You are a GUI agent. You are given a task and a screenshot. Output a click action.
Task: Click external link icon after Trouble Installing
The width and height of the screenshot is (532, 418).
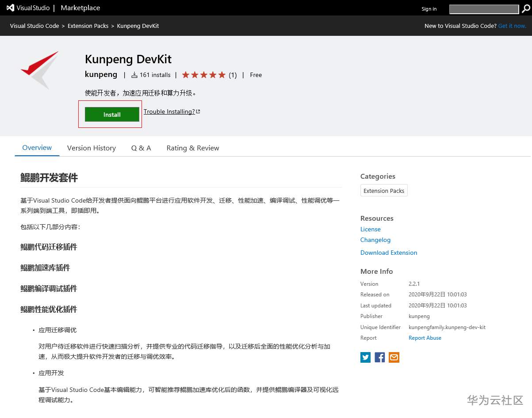click(x=198, y=111)
